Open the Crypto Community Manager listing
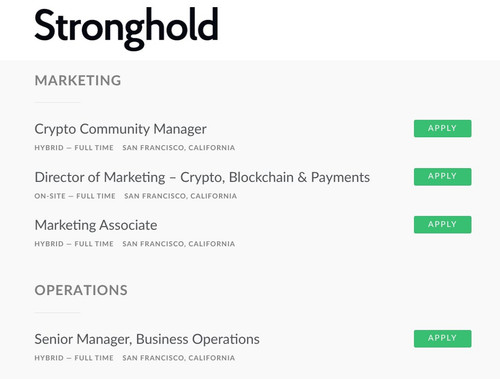Image resolution: width=500 pixels, height=379 pixels. click(x=120, y=129)
